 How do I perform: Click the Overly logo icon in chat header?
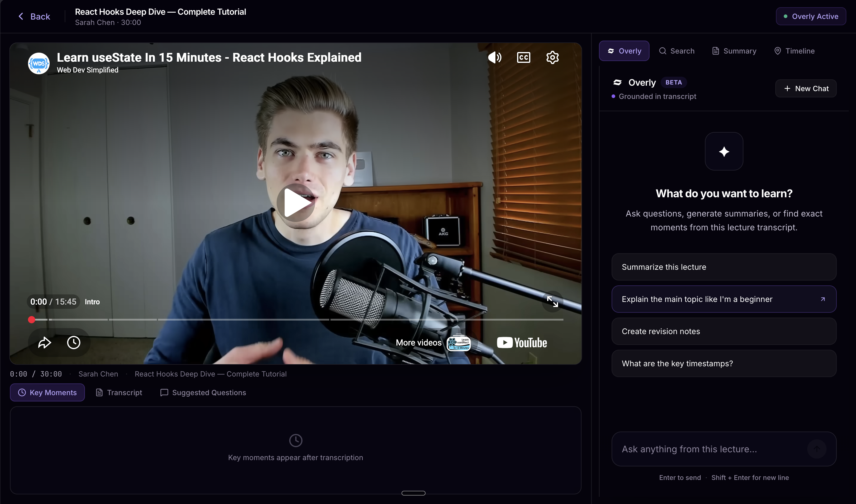coord(617,82)
